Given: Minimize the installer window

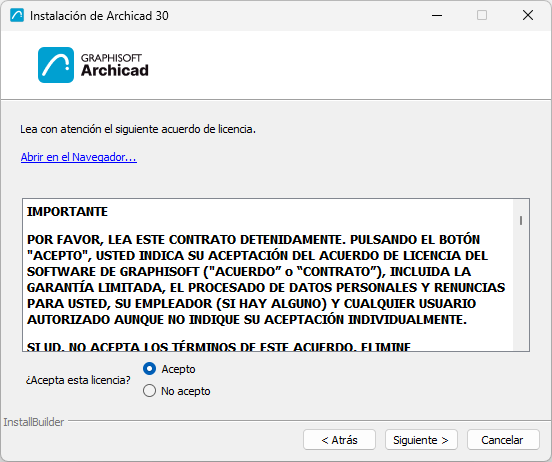Looking at the screenshot, I should click(x=437, y=15).
